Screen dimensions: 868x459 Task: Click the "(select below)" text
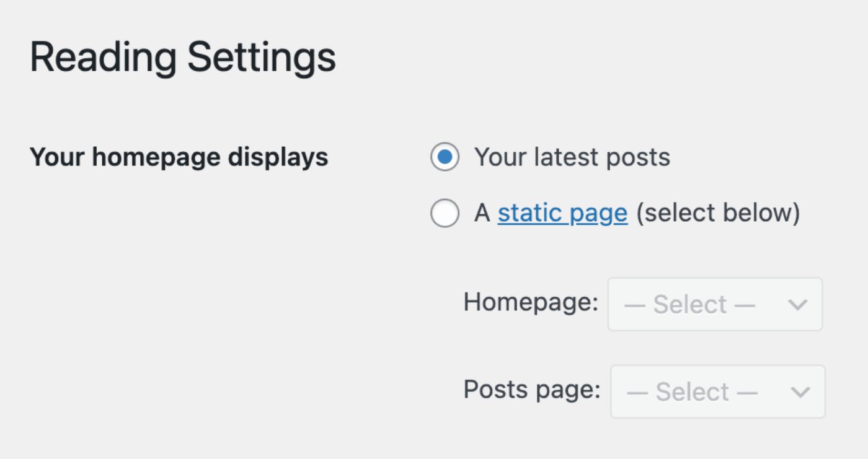tap(718, 214)
